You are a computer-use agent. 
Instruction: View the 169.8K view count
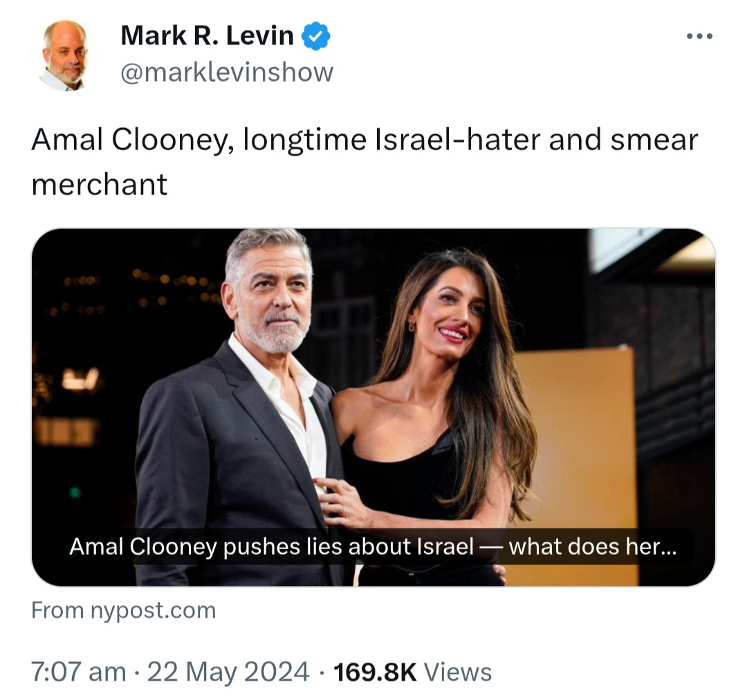click(x=375, y=672)
